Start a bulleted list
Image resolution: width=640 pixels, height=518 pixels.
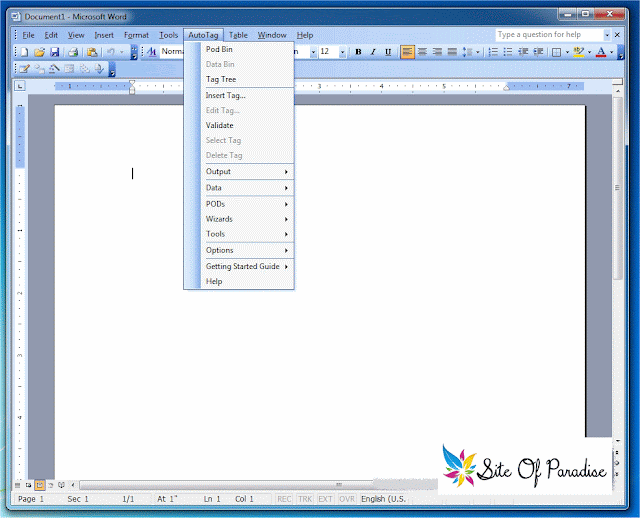(x=508, y=52)
